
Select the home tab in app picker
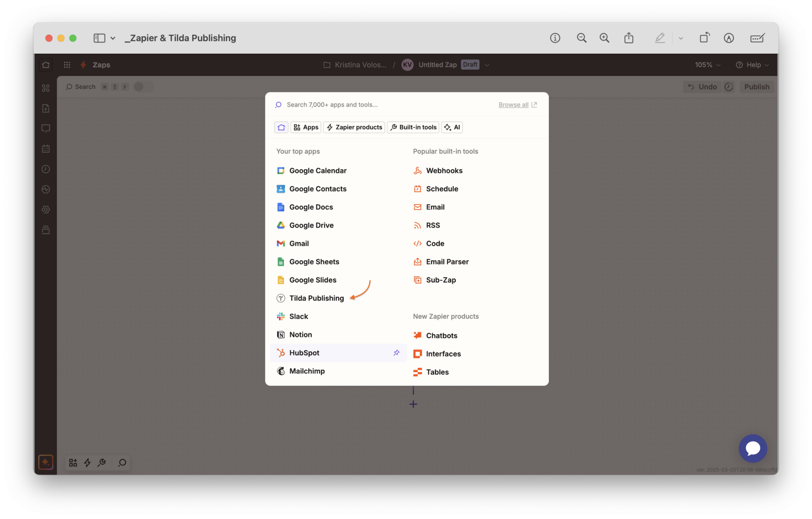[281, 127]
